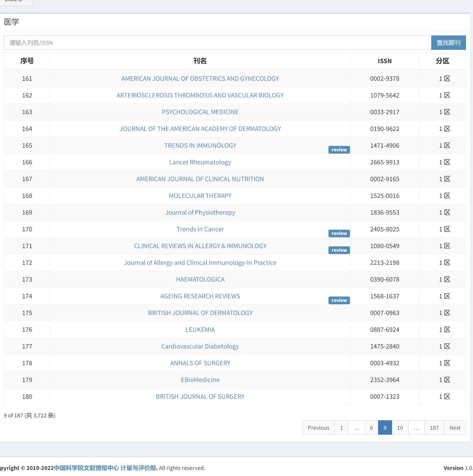Viewport: 473px width, 476px height.
Task: Sort by the ISSN column header
Action: coord(385,61)
